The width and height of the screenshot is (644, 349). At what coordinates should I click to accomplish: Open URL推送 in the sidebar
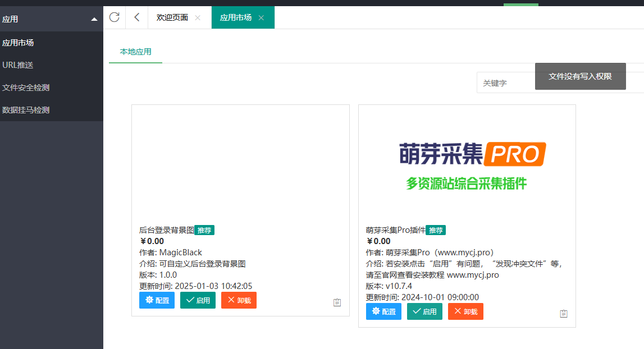[18, 65]
